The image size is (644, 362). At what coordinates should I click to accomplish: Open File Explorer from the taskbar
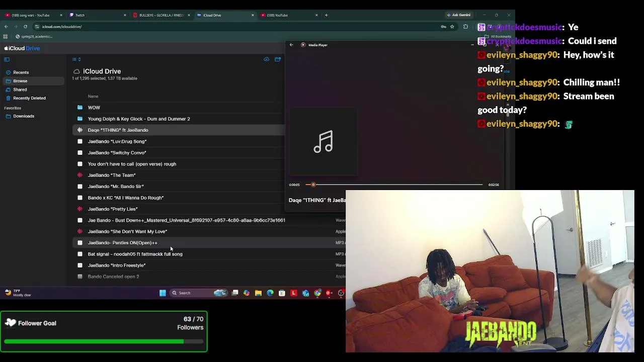click(x=258, y=293)
